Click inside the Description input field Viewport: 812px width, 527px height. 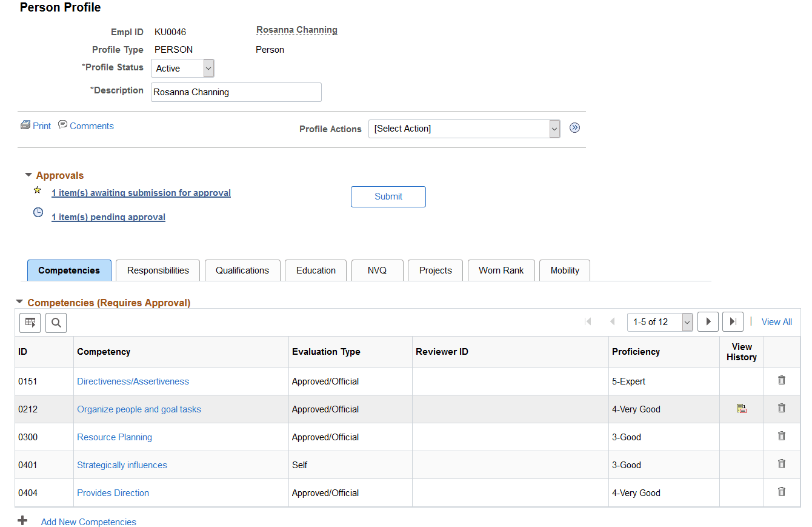[236, 92]
